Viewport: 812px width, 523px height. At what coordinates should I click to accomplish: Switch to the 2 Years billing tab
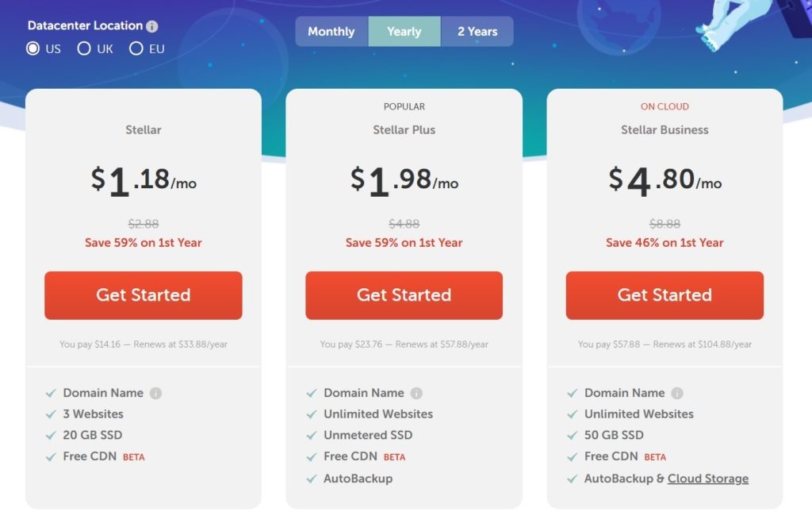[477, 32]
